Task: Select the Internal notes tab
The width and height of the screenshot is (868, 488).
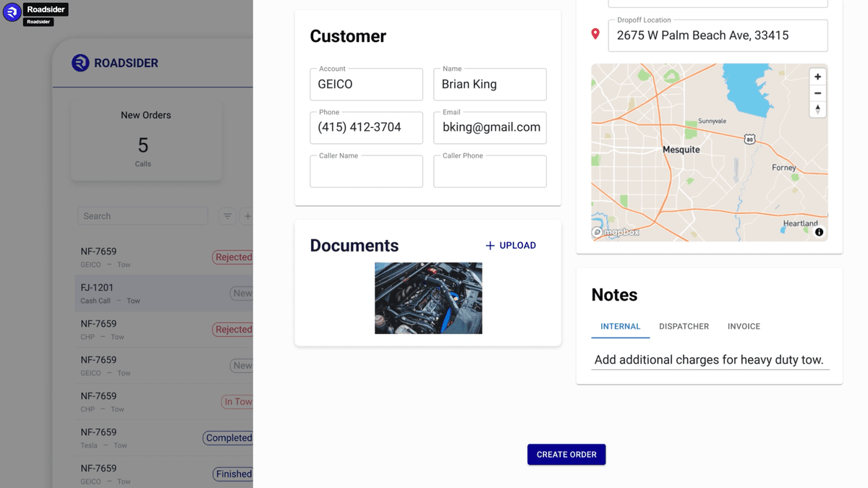Action: [x=620, y=327]
